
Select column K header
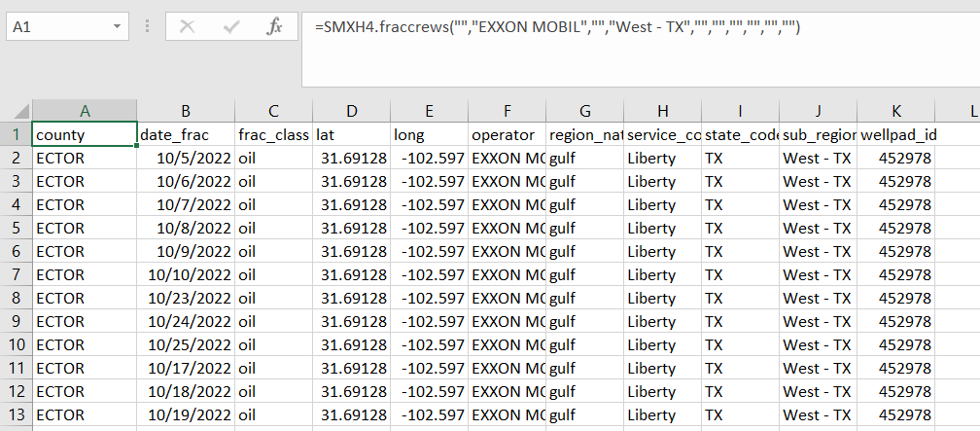pos(896,111)
